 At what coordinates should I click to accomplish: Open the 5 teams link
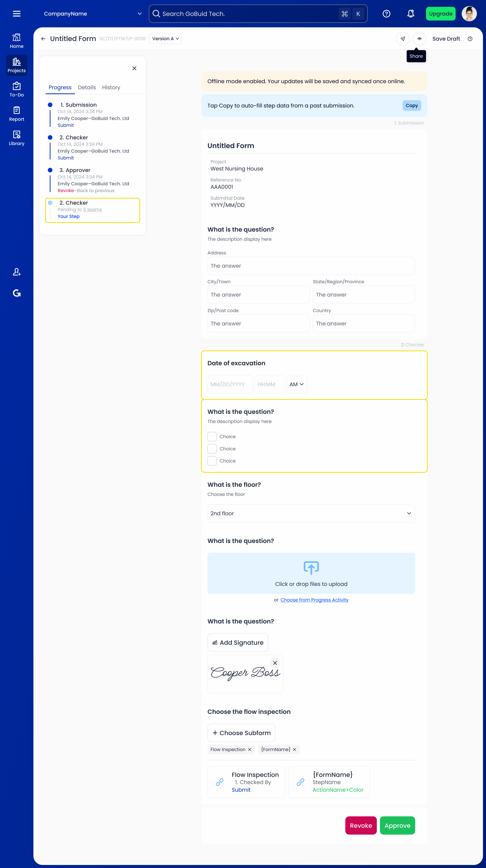tap(92, 210)
